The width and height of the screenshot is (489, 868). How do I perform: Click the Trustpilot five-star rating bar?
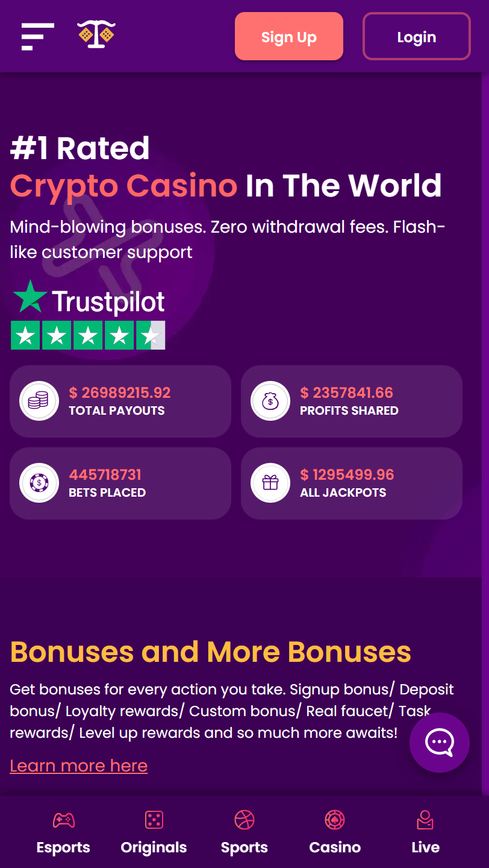[88, 335]
